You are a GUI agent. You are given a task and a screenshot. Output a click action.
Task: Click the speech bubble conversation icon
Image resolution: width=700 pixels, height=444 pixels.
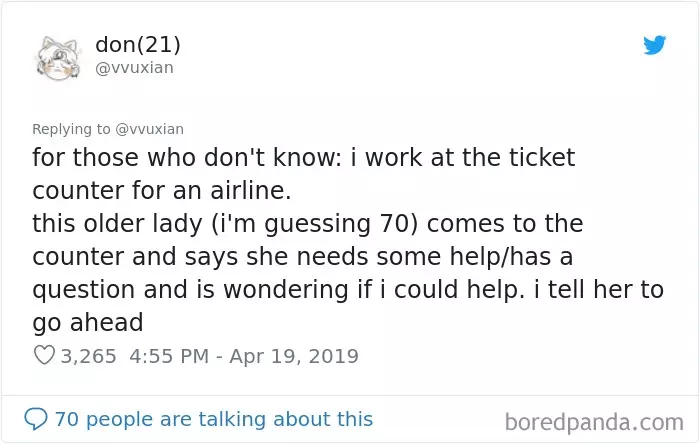[x=36, y=419]
